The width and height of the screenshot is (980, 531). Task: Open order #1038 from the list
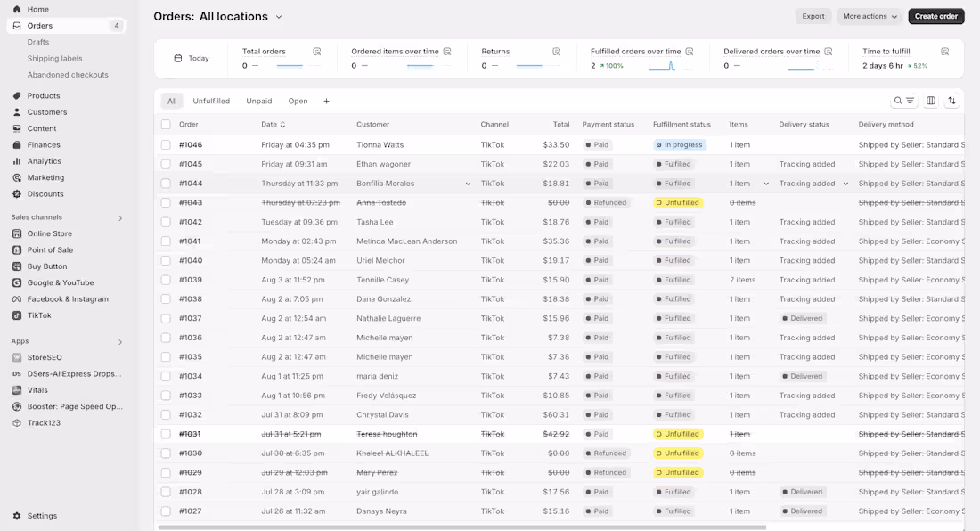click(x=192, y=298)
